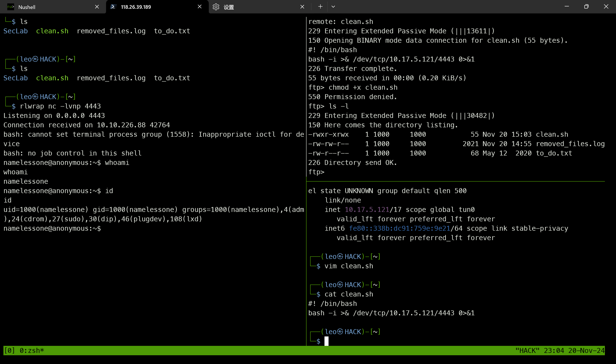Click the empty ftp> prompt
Image resolution: width=616 pixels, height=364 pixels.
[x=316, y=172]
